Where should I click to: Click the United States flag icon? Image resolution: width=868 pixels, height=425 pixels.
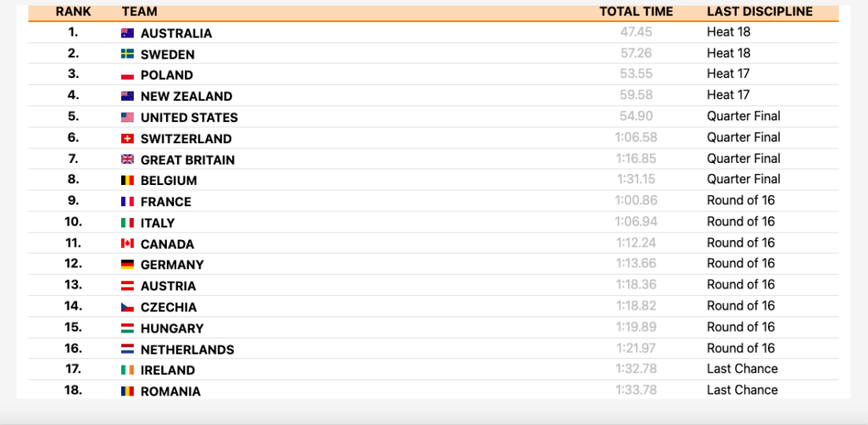[128, 118]
